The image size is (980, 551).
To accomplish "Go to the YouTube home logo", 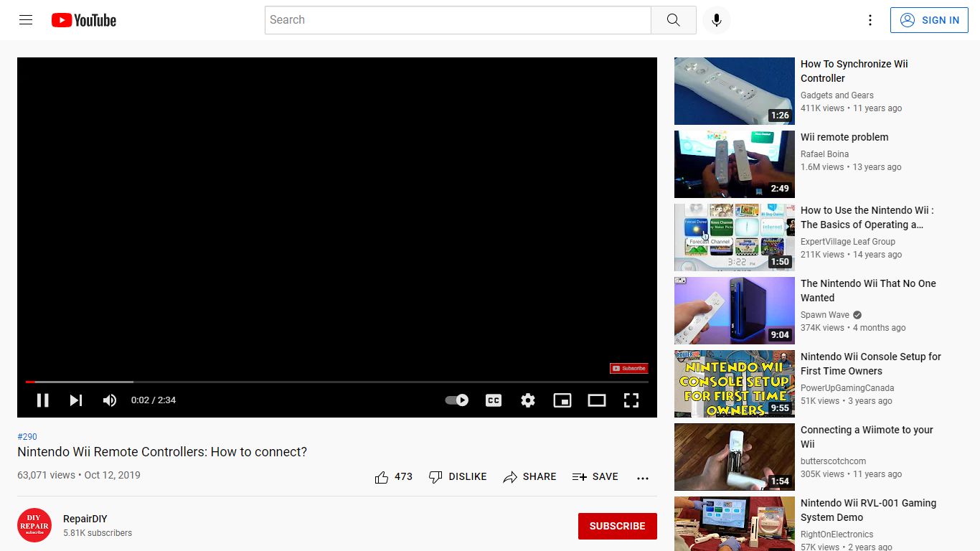I will (84, 20).
